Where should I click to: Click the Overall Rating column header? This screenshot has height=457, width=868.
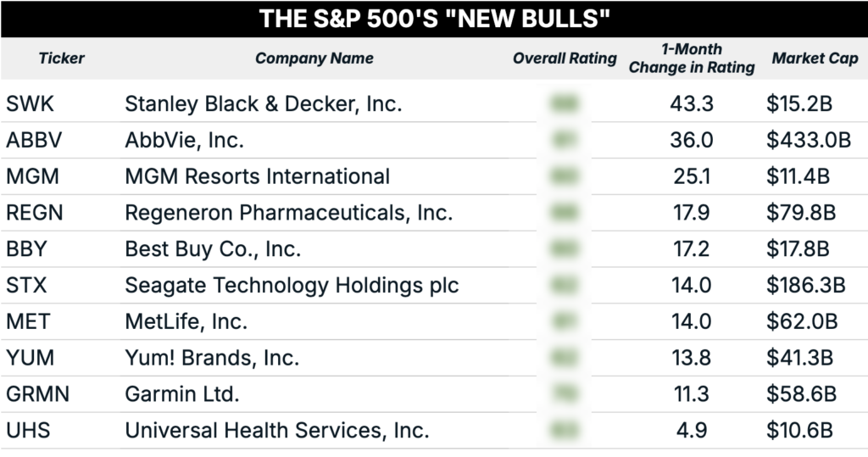point(564,59)
